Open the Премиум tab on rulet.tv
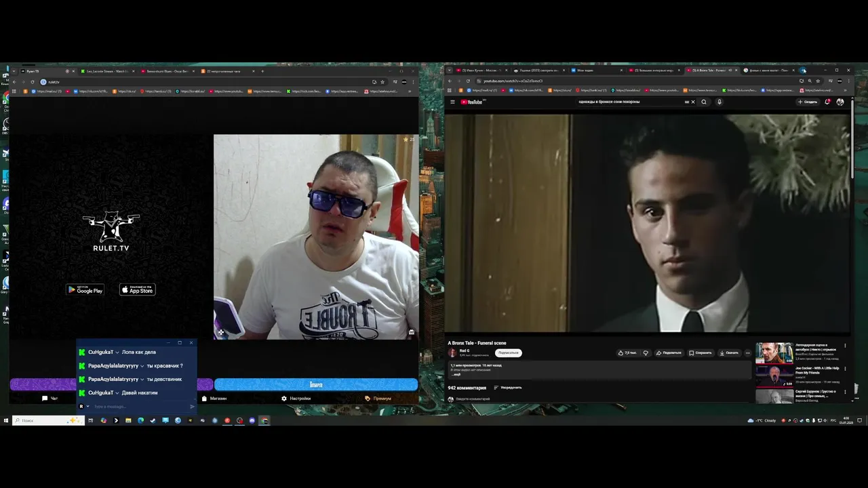This screenshot has height=488, width=868. (x=378, y=399)
